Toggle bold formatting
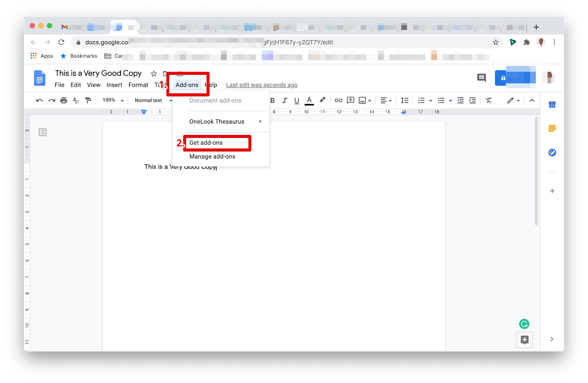Image resolution: width=588 pixels, height=383 pixels. 272,100
